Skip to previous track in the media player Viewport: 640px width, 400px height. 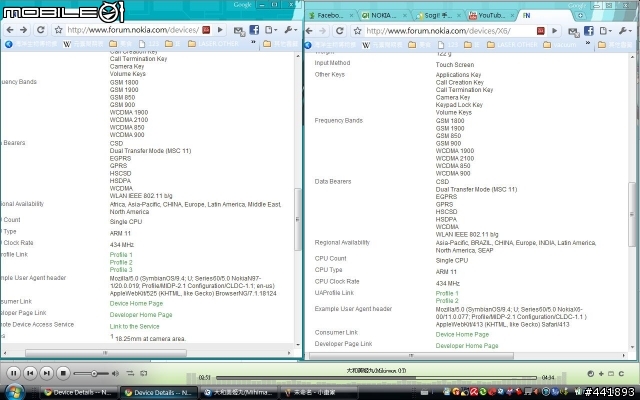30,373
